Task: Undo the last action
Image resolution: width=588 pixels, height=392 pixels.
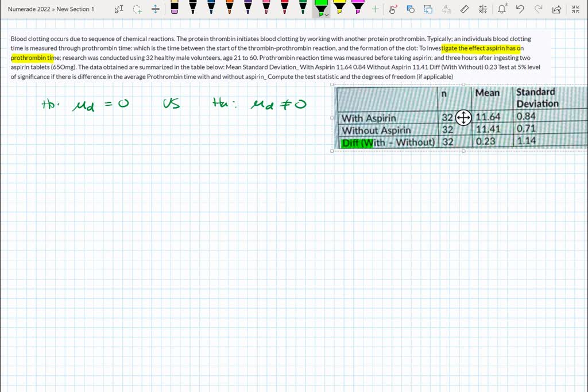Action: click(x=520, y=9)
